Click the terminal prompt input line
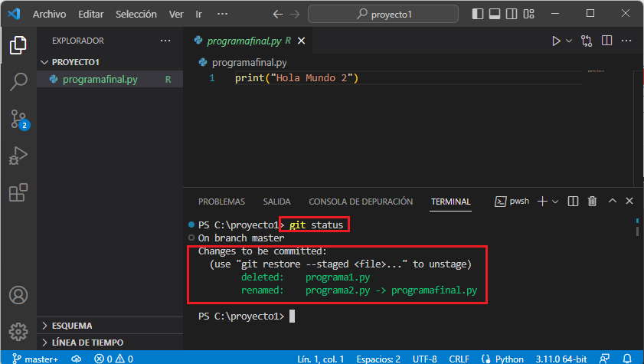Viewport: 644px width, 364px height. tap(247, 316)
